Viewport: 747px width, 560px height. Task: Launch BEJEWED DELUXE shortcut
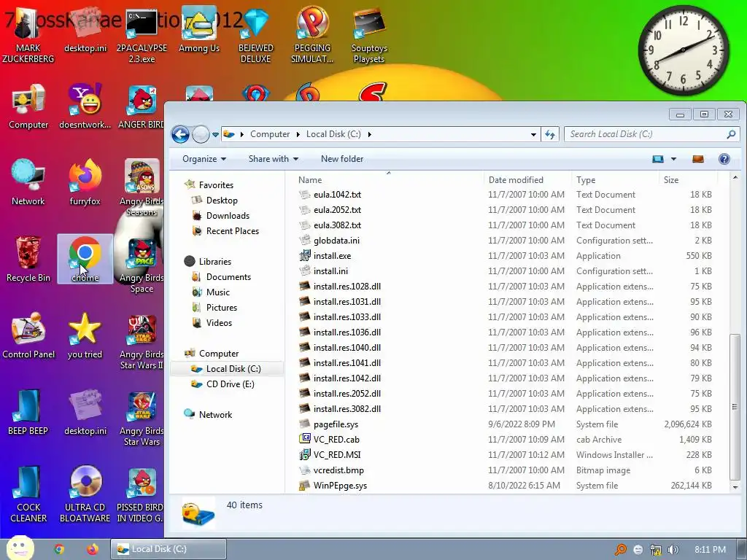256,35
